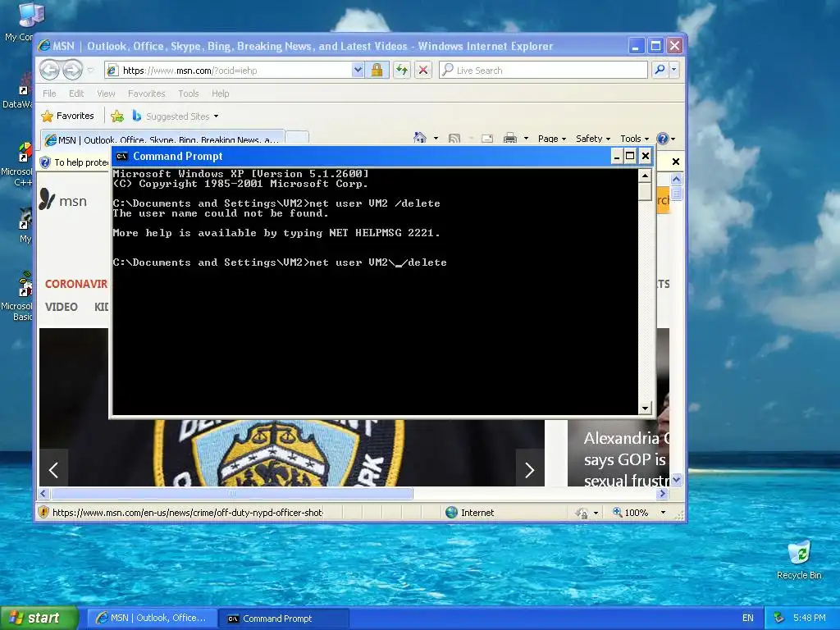Click the Internet zone globe icon
This screenshot has width=840, height=630.
pos(452,512)
